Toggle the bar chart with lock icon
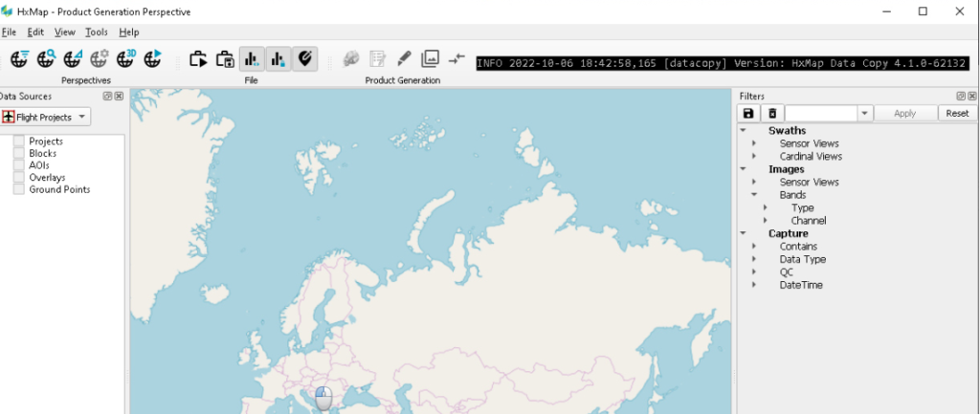 click(278, 59)
